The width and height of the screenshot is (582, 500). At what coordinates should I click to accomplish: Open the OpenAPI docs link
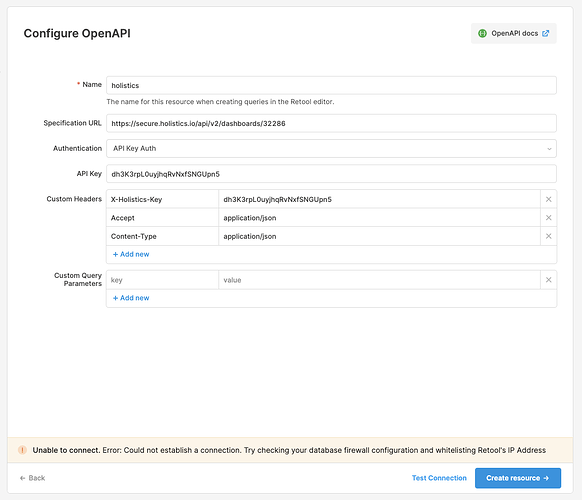click(x=514, y=33)
